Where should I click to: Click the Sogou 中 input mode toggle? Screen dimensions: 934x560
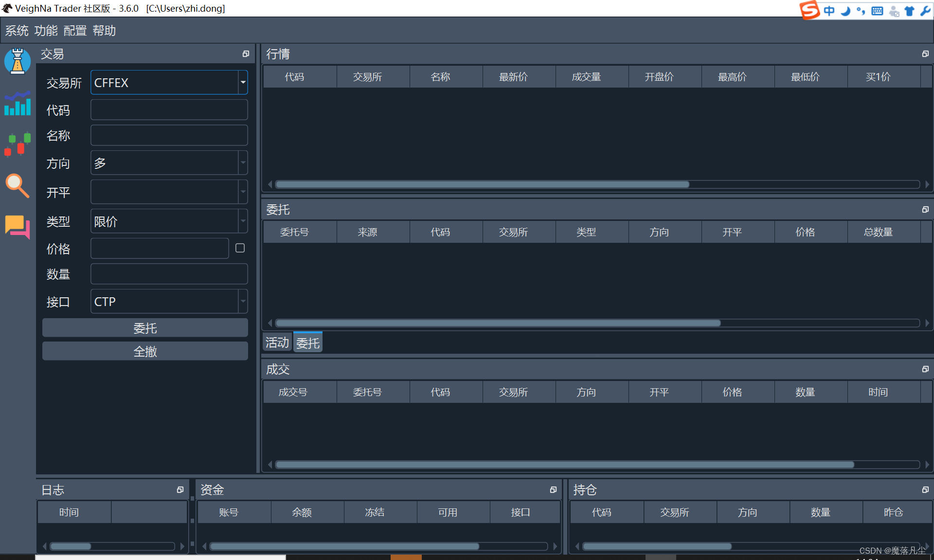[x=829, y=11]
